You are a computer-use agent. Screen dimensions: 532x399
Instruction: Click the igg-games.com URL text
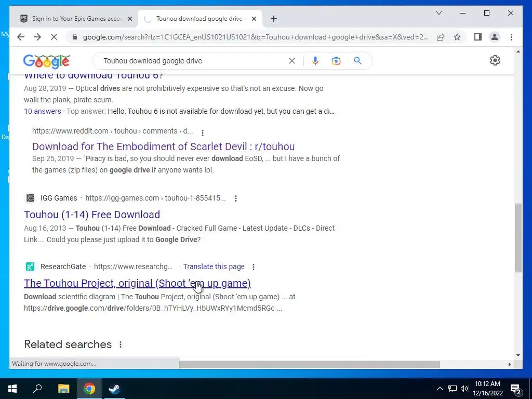click(x=155, y=198)
